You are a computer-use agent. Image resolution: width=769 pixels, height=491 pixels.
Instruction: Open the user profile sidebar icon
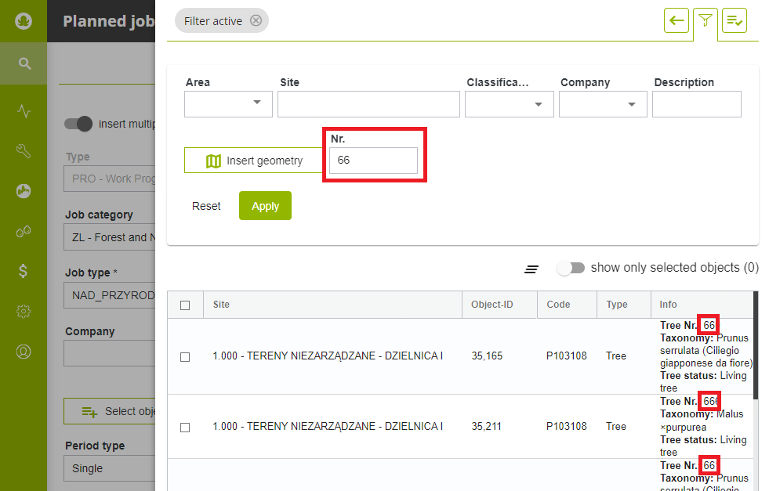24,351
